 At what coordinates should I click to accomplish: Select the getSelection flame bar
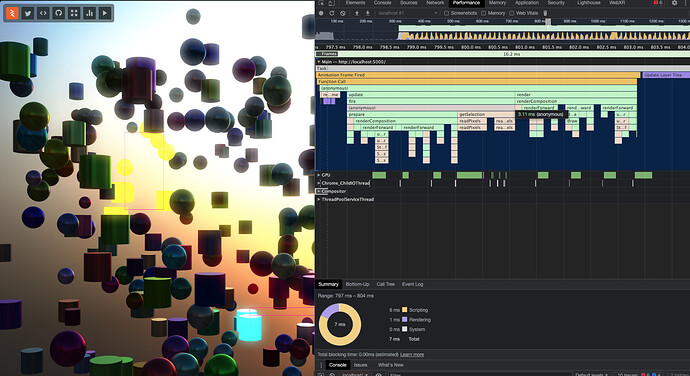[x=487, y=114]
